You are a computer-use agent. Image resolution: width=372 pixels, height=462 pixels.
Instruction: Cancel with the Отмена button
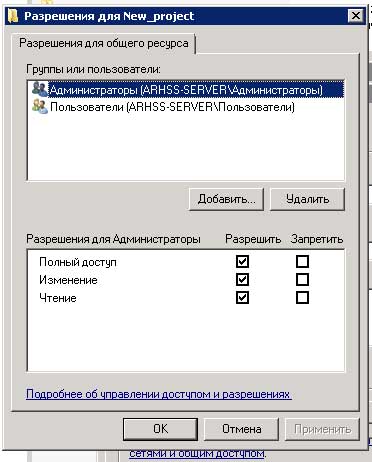pos(241,429)
